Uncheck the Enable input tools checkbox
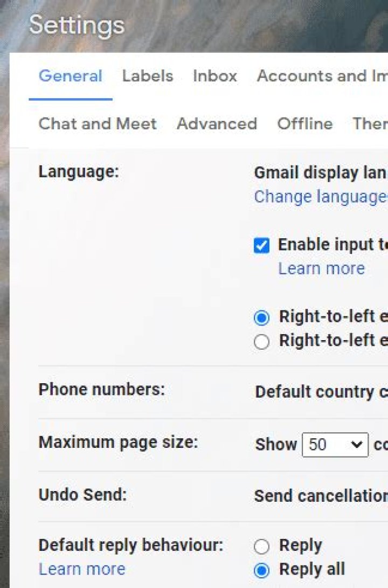 pos(261,246)
